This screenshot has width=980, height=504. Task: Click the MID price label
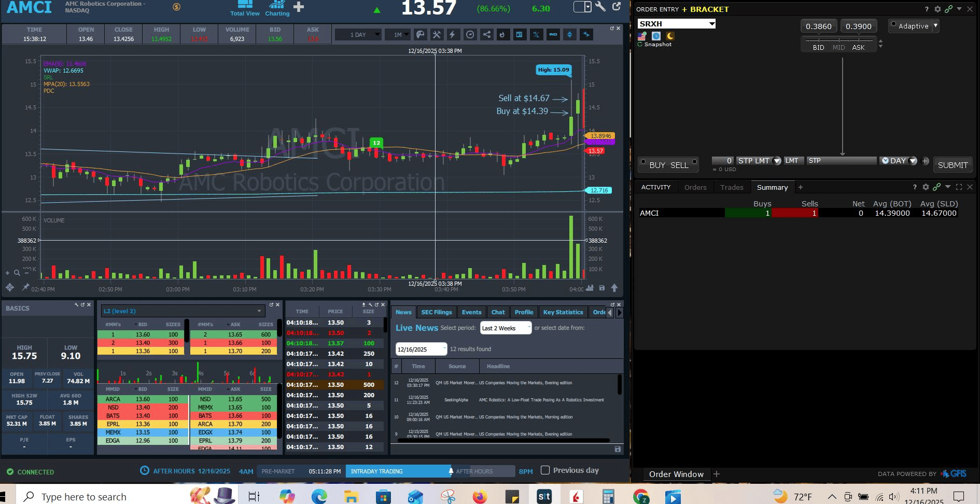[x=838, y=47]
